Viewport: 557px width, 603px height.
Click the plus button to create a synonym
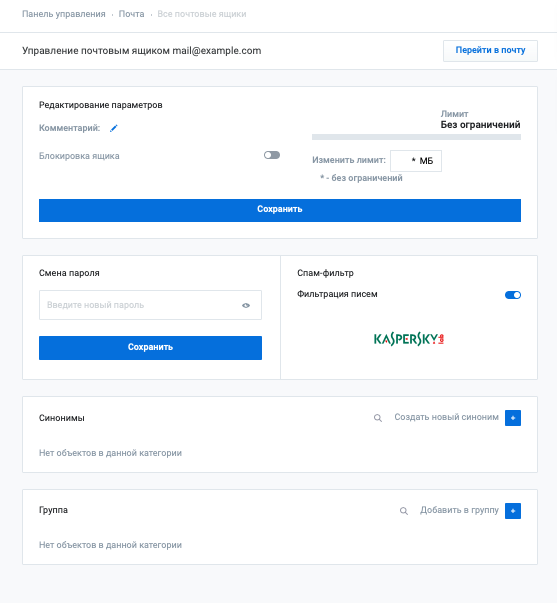click(x=513, y=418)
